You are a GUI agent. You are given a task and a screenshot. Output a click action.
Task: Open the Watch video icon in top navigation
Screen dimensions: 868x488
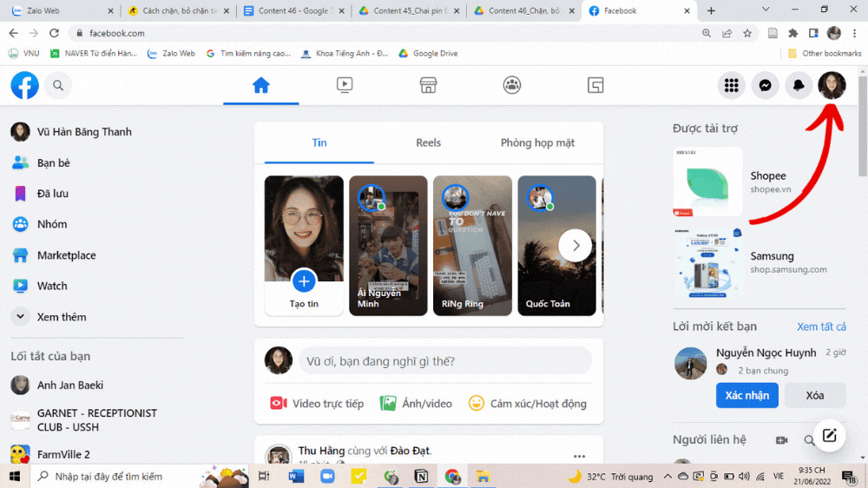coord(345,85)
